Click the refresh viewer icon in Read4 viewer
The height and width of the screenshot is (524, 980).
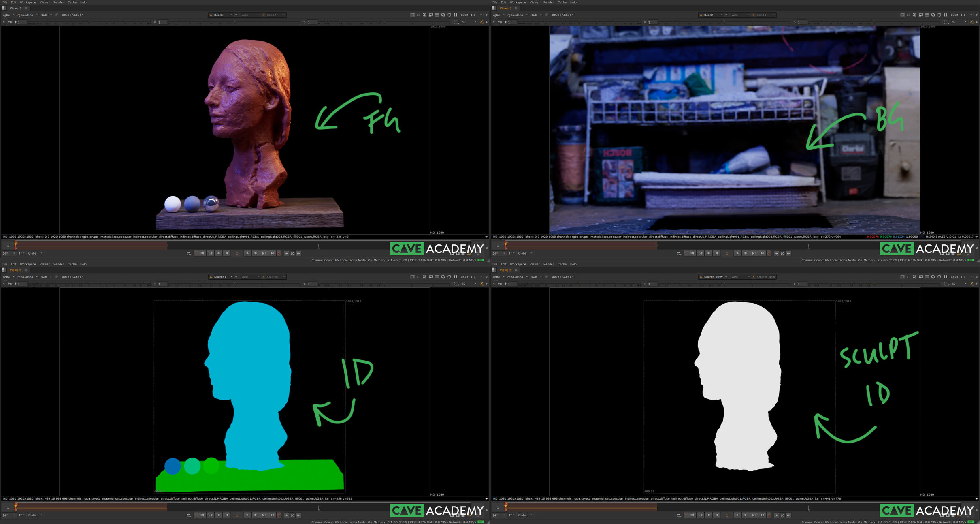click(933, 15)
